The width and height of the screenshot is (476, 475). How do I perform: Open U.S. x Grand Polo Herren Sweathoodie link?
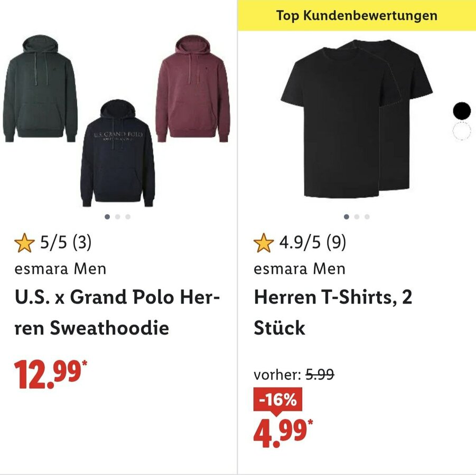tap(117, 312)
